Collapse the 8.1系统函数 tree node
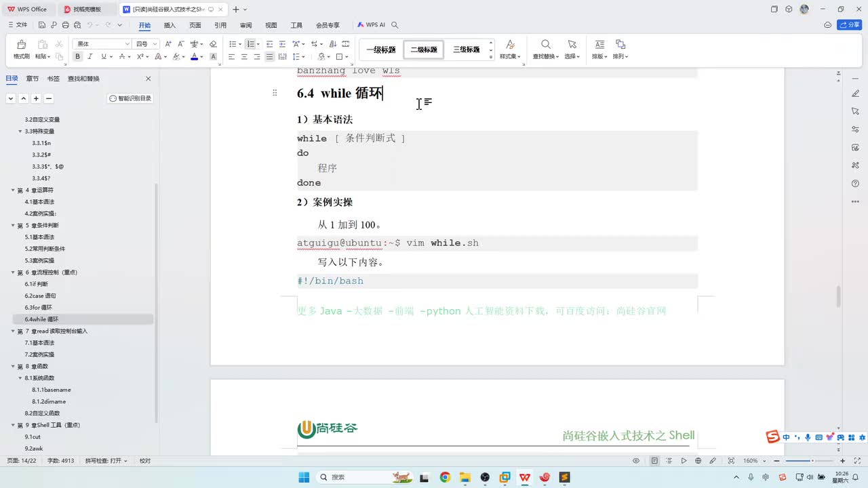Viewport: 868px width, 488px height. (x=20, y=378)
